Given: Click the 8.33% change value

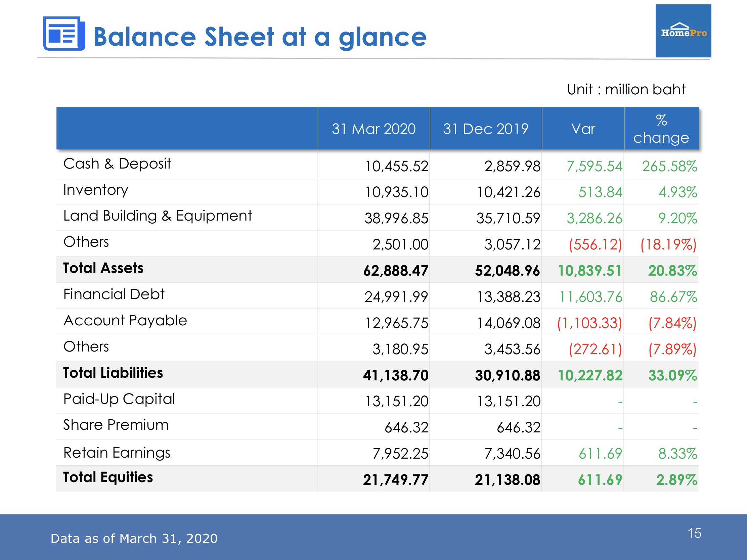Looking at the screenshot, I should 678,454.
